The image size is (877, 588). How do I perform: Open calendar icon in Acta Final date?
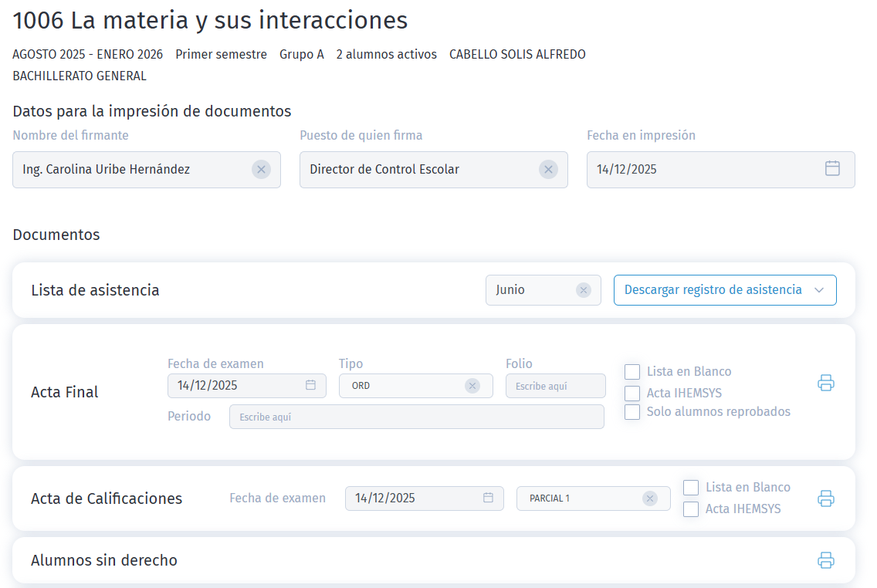[310, 385]
